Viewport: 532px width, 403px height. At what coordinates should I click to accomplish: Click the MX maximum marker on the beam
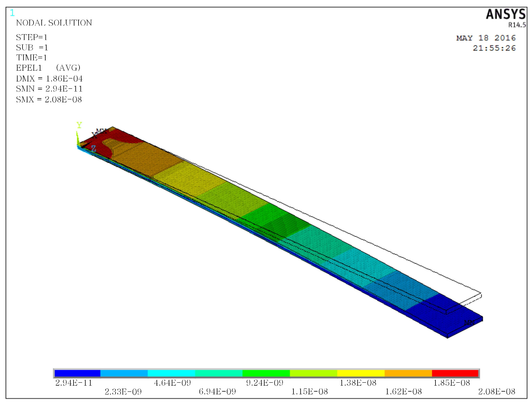tap(101, 131)
